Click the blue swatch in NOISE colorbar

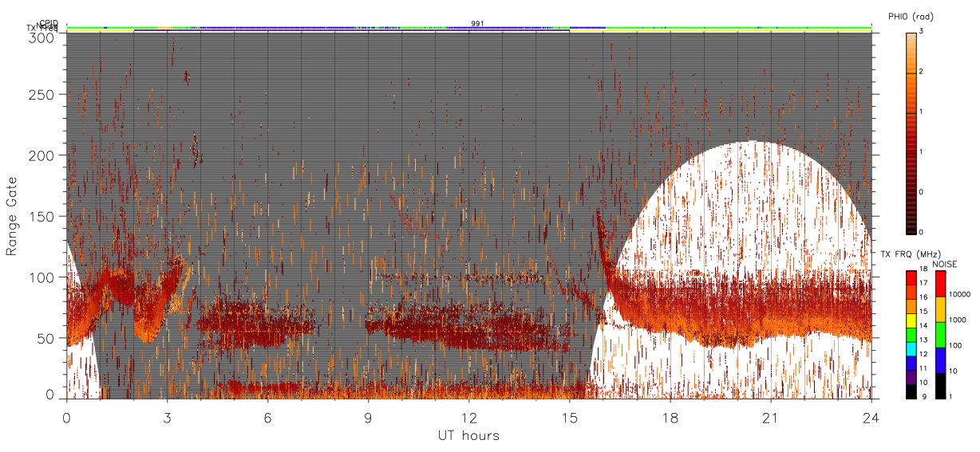click(x=941, y=360)
